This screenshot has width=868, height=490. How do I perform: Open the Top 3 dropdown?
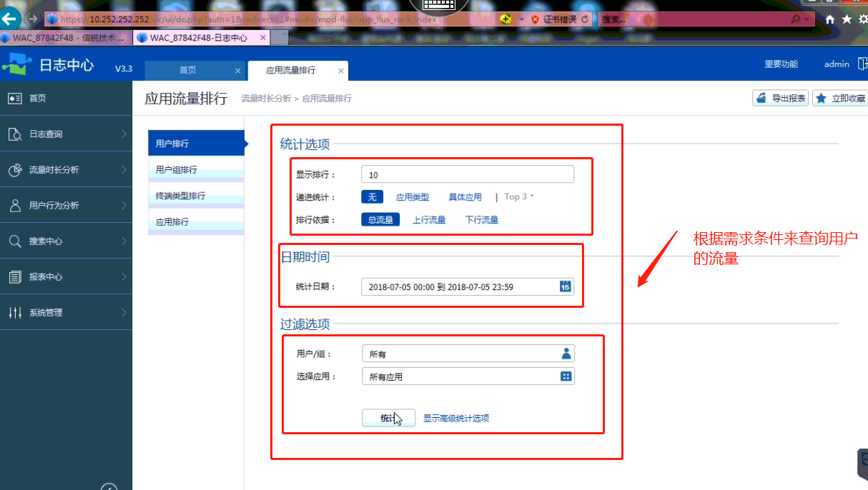520,197
